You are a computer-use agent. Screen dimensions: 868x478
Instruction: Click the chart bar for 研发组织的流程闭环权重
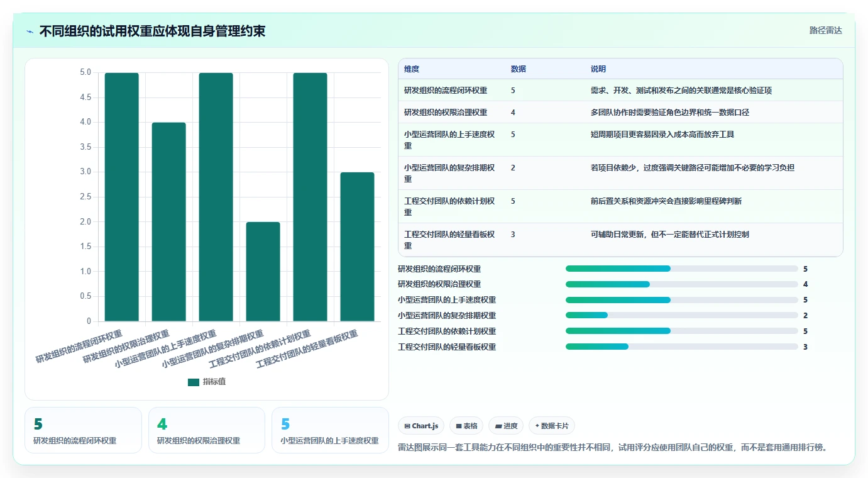122,197
